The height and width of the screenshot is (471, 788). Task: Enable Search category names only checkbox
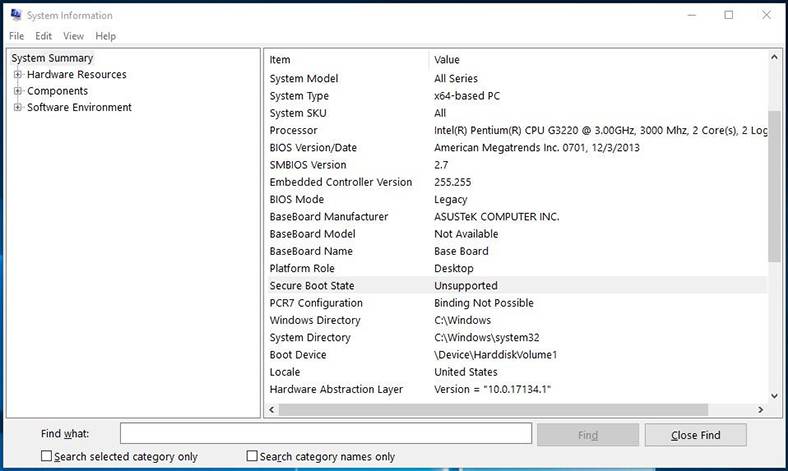point(252,456)
